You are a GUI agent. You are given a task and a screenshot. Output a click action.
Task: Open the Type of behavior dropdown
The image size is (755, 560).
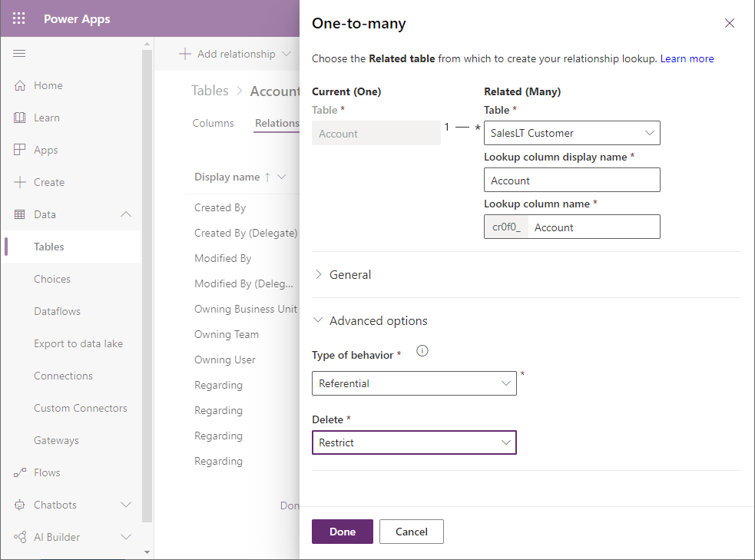[x=414, y=383]
